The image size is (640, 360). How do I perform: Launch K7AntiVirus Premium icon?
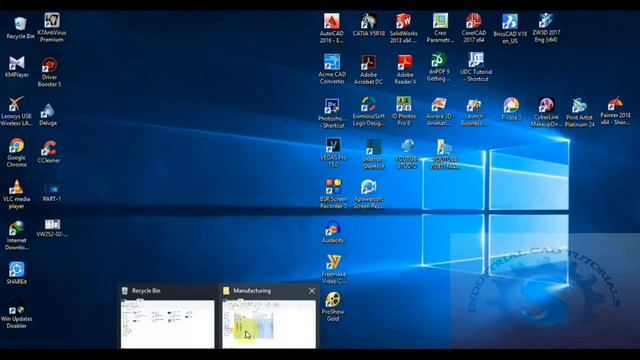tap(52, 28)
